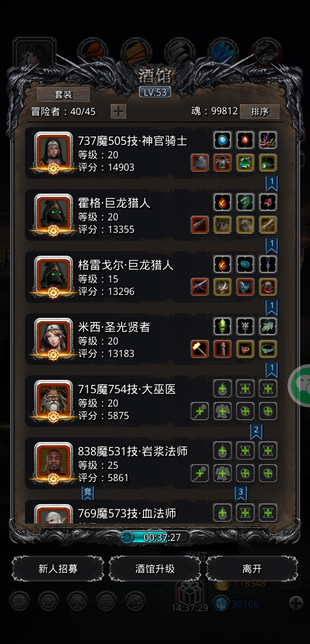Open the turquoise stone rune of 格雷戈尔·巨龙猎人

click(245, 264)
